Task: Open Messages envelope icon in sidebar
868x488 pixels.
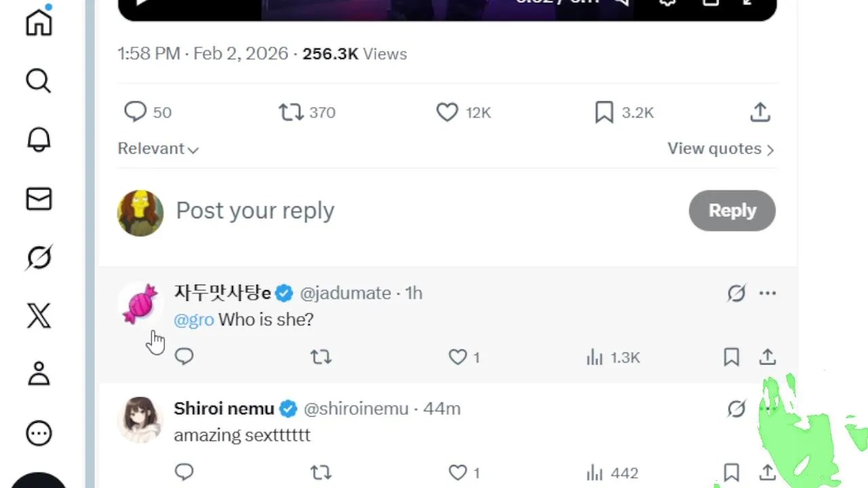Action: (x=39, y=199)
